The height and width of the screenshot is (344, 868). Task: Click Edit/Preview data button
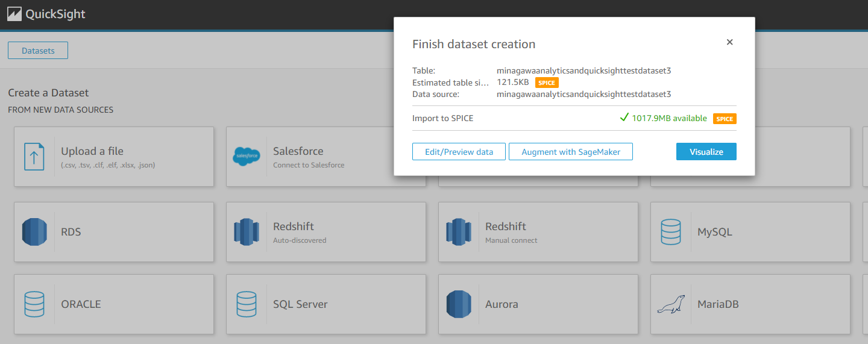pyautogui.click(x=459, y=152)
